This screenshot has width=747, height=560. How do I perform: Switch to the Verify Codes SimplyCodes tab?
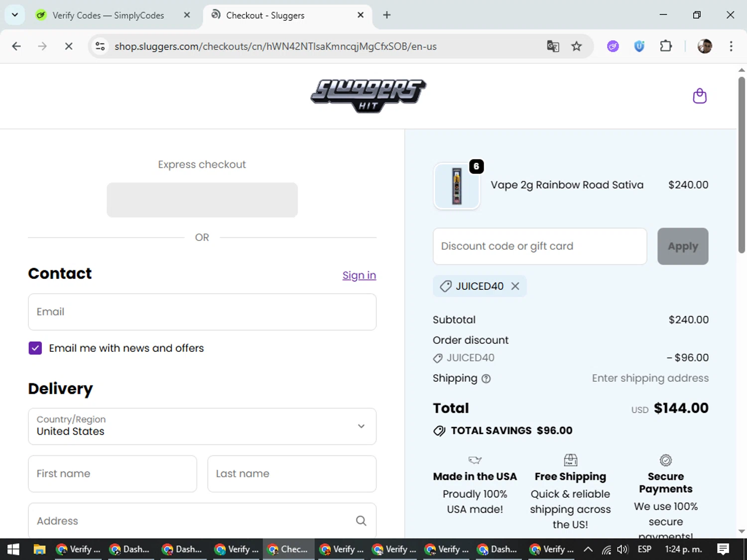click(108, 15)
